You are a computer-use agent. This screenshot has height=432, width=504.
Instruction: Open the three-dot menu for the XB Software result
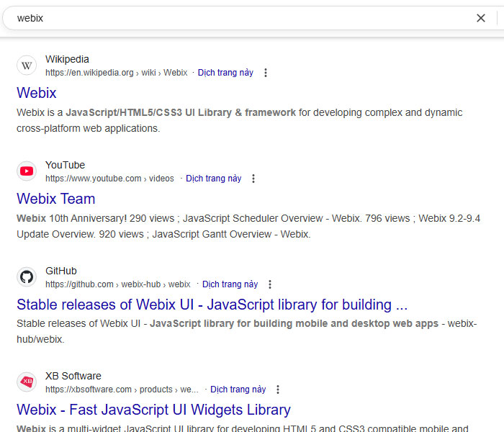click(x=278, y=390)
